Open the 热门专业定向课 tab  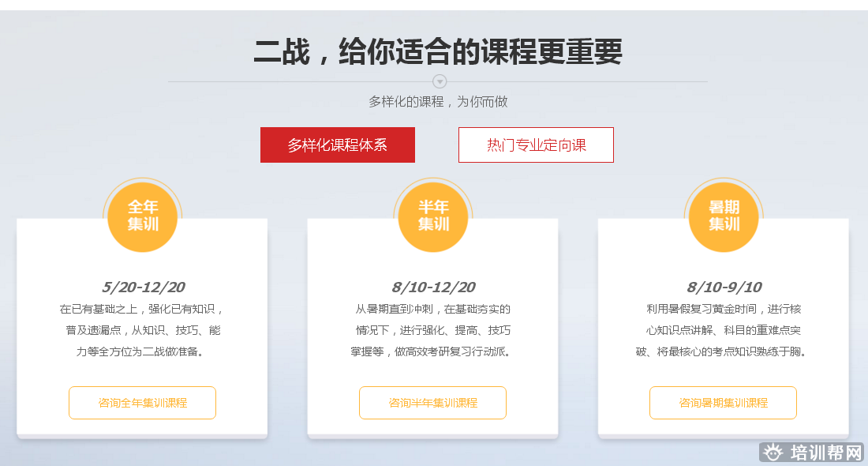536,145
